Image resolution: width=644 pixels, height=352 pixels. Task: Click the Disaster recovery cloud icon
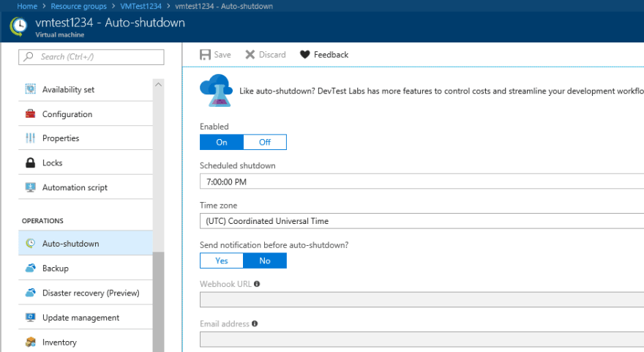[31, 293]
